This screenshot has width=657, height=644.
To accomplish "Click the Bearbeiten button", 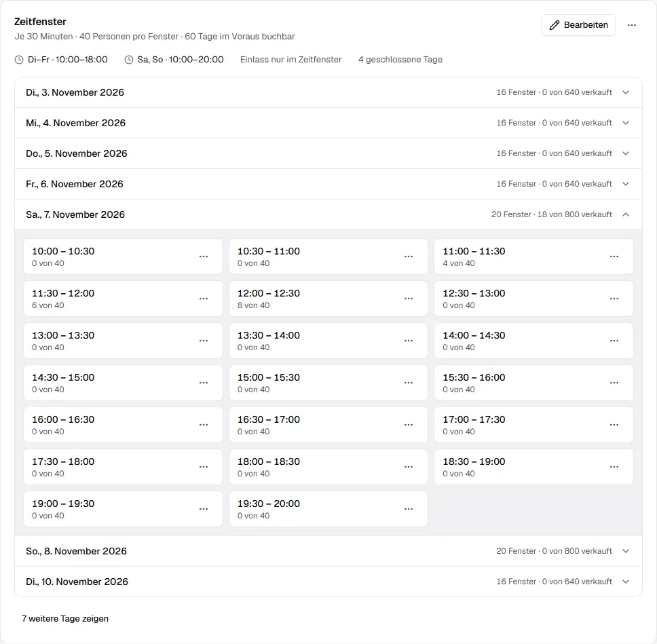I will pyautogui.click(x=578, y=25).
